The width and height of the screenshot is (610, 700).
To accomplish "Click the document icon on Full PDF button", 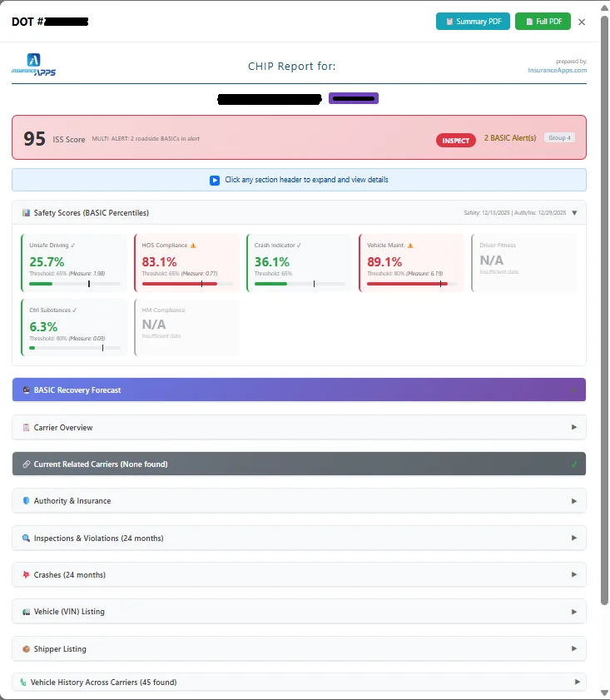I will point(529,22).
